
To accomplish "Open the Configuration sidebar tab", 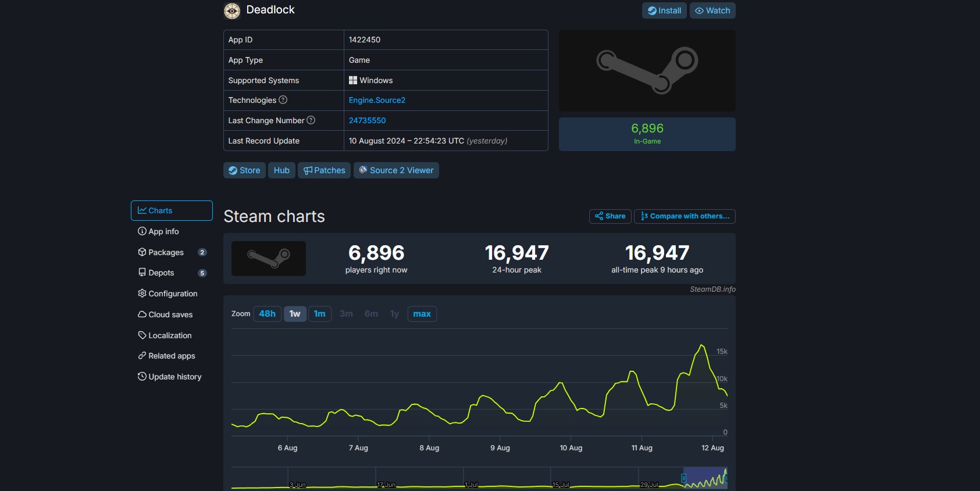I will 172,293.
